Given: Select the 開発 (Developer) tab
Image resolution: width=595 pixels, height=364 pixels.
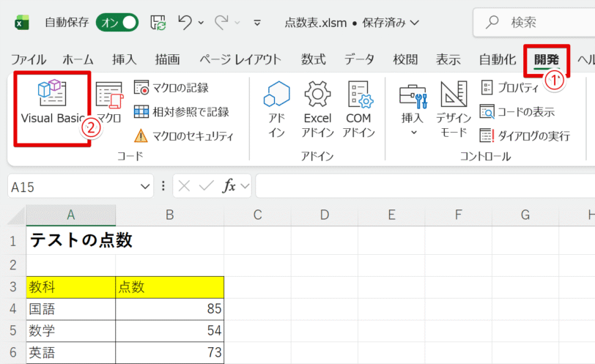Looking at the screenshot, I should click(547, 59).
